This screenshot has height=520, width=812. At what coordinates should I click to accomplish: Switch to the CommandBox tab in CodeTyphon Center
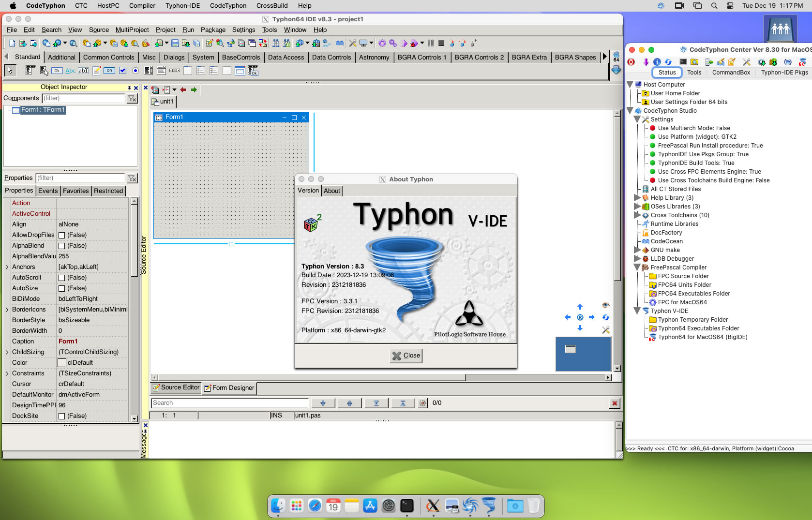tap(731, 73)
